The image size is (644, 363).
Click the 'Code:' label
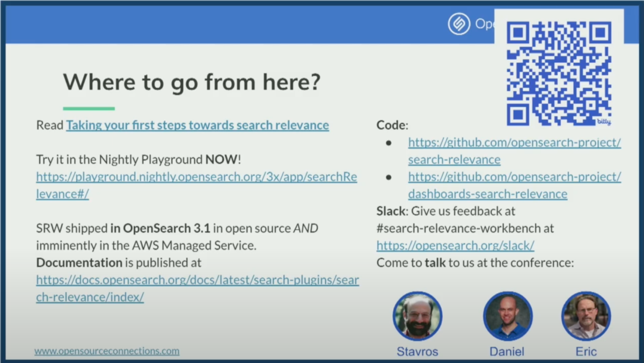pos(392,125)
